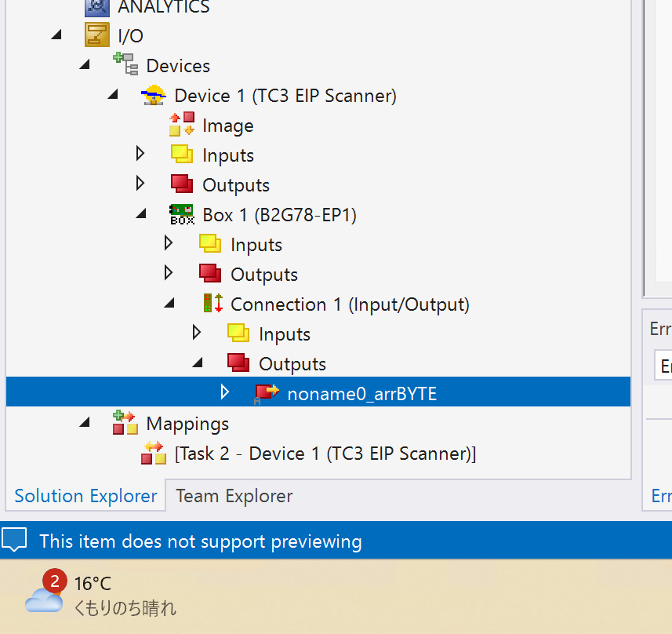The image size is (672, 634).
Task: Switch to the Team Explorer tab
Action: point(234,496)
